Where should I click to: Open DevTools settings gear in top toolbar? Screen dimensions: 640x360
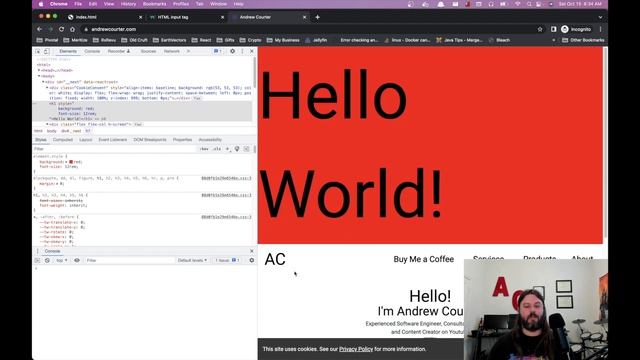232,51
